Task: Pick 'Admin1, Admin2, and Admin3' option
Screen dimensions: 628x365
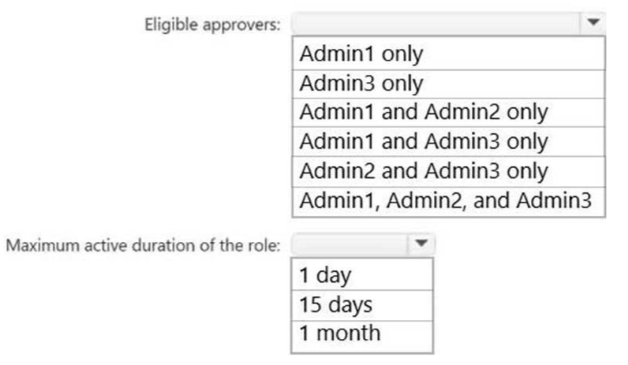Action: [x=449, y=201]
